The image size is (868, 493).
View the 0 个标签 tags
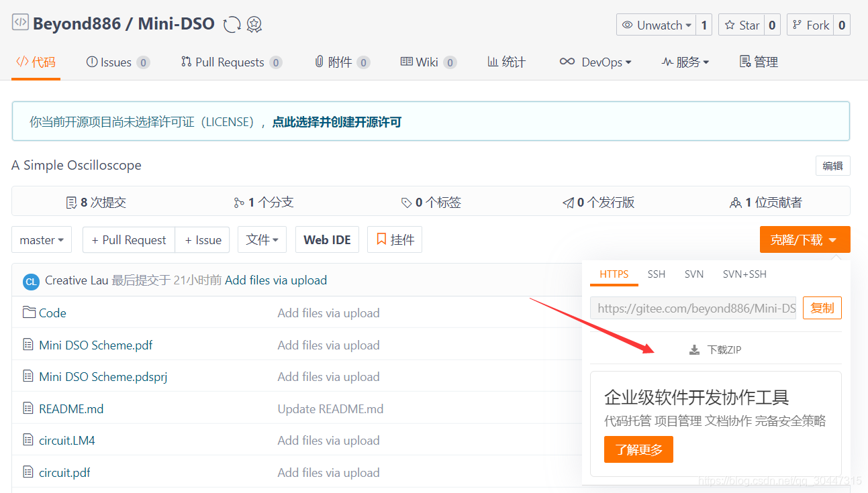[x=431, y=202]
